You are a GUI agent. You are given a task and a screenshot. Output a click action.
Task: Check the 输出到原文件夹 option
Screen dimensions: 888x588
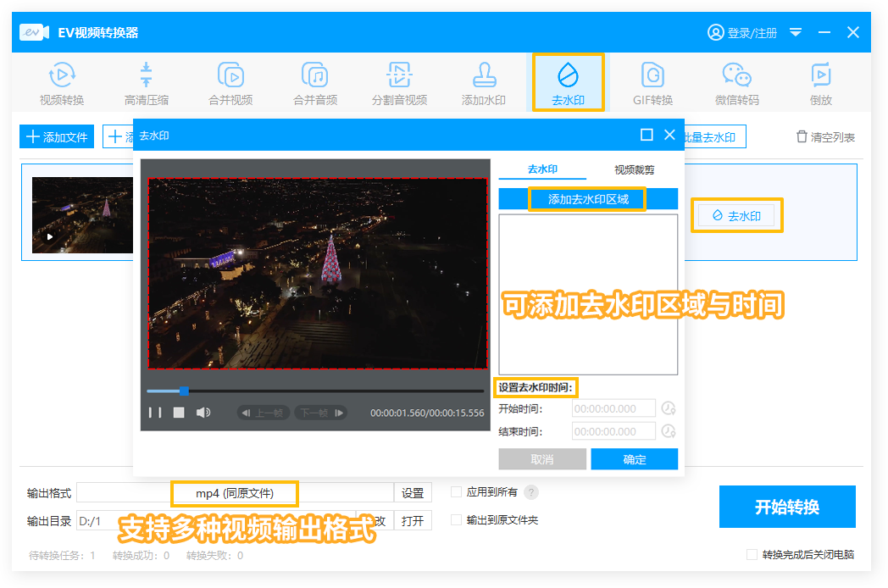click(457, 520)
